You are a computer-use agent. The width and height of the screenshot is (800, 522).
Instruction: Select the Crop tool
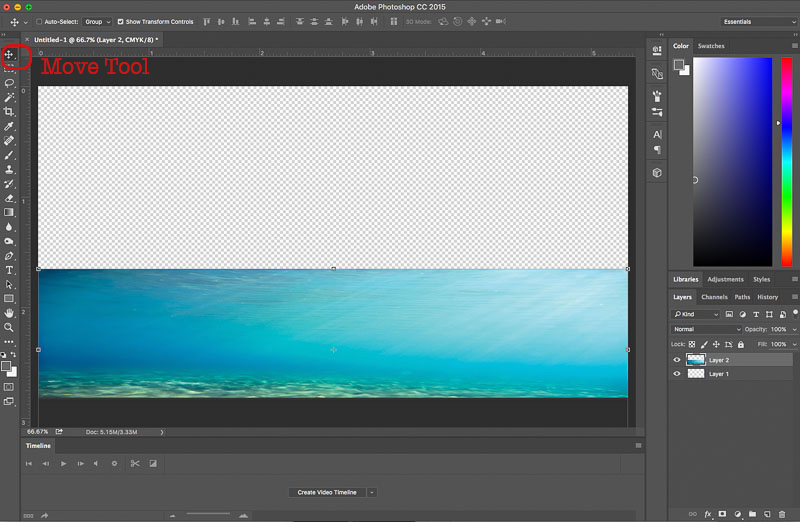[9, 112]
